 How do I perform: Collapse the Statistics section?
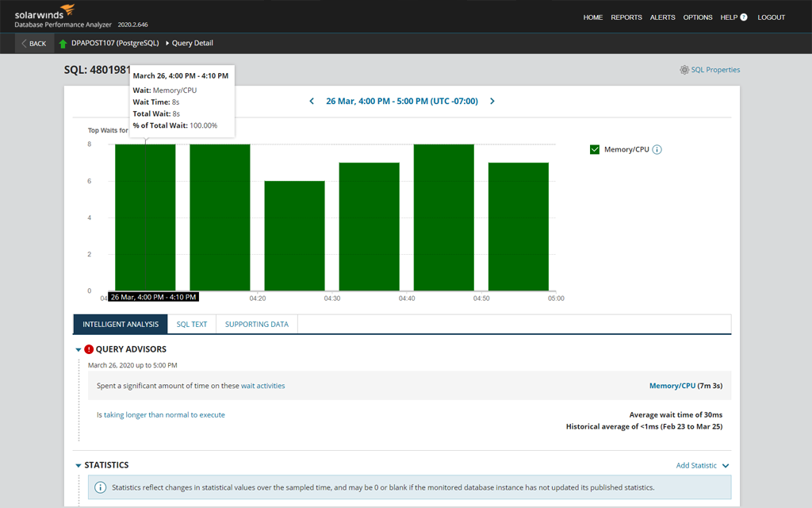[77, 465]
